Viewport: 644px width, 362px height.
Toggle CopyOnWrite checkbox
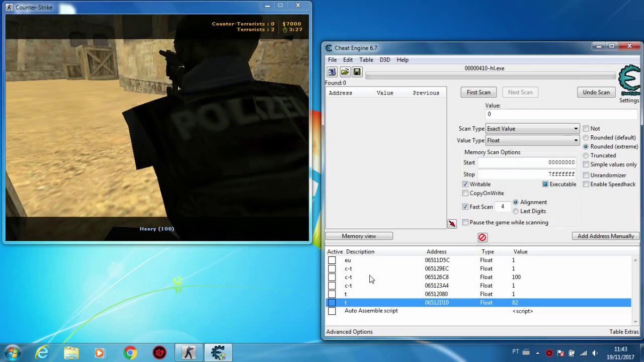[465, 194]
